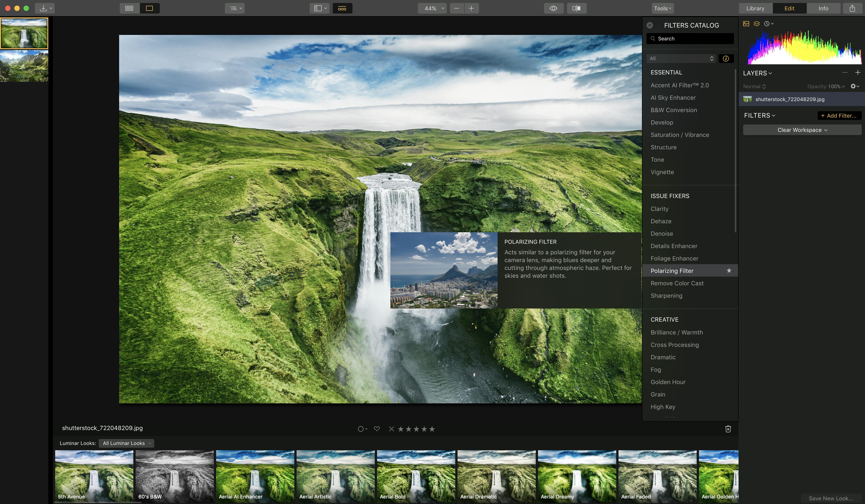Click the share export icon

pyautogui.click(x=852, y=8)
